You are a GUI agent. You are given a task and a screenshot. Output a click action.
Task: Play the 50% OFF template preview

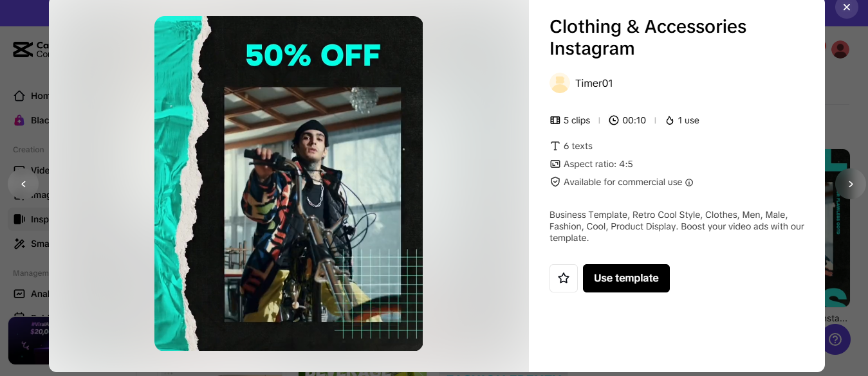[288, 184]
